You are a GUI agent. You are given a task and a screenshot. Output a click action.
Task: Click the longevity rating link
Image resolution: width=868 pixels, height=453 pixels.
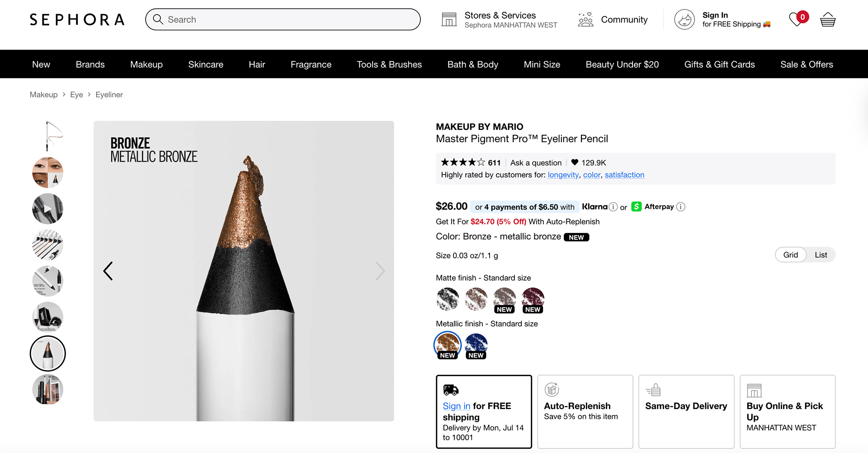[x=563, y=175]
